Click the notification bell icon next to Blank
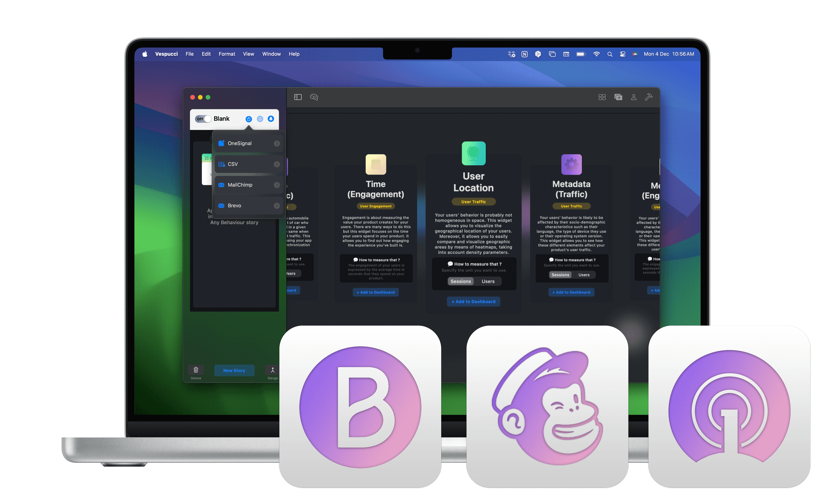 click(271, 119)
